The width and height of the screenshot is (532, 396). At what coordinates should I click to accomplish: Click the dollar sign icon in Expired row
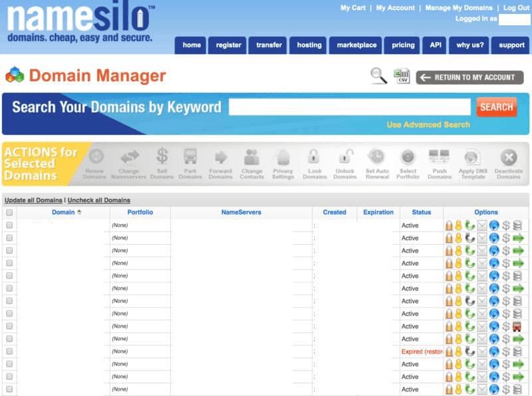(x=506, y=351)
